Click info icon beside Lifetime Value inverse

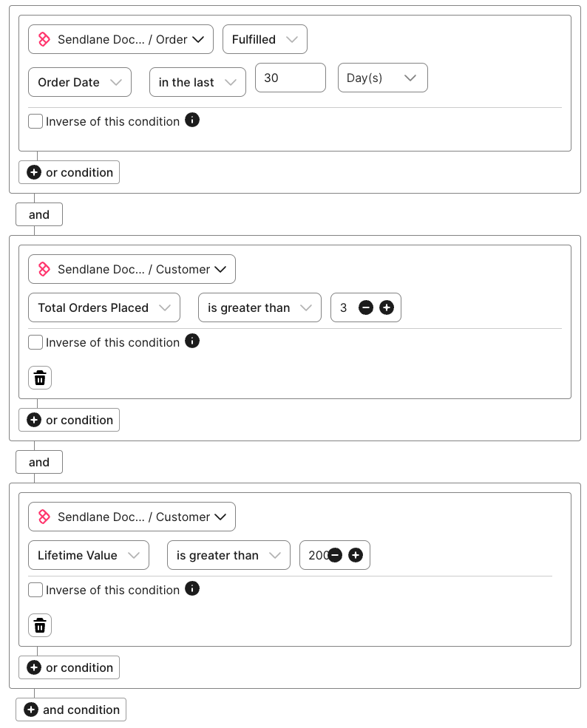point(192,588)
